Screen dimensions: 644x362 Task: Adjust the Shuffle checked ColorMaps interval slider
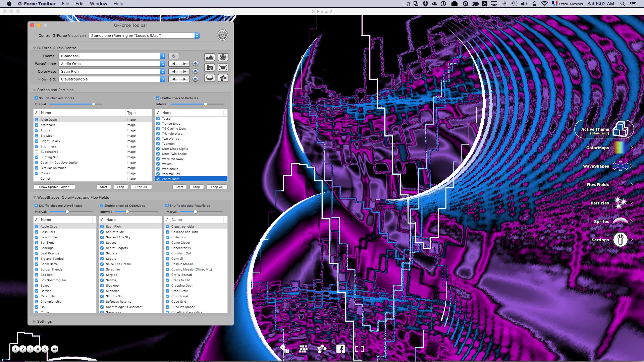click(127, 212)
